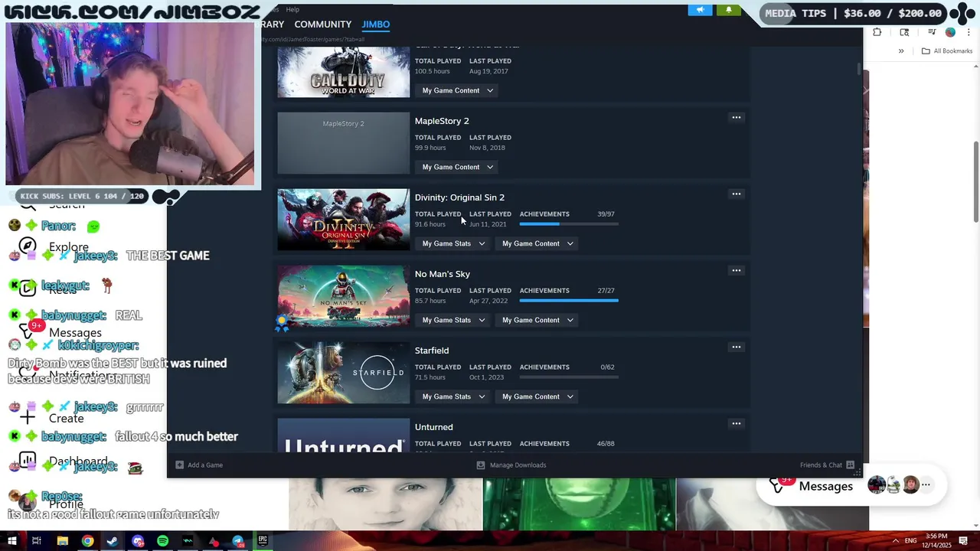Open the No Man's Sky three-dot options
The height and width of the screenshot is (551, 980).
pyautogui.click(x=736, y=271)
